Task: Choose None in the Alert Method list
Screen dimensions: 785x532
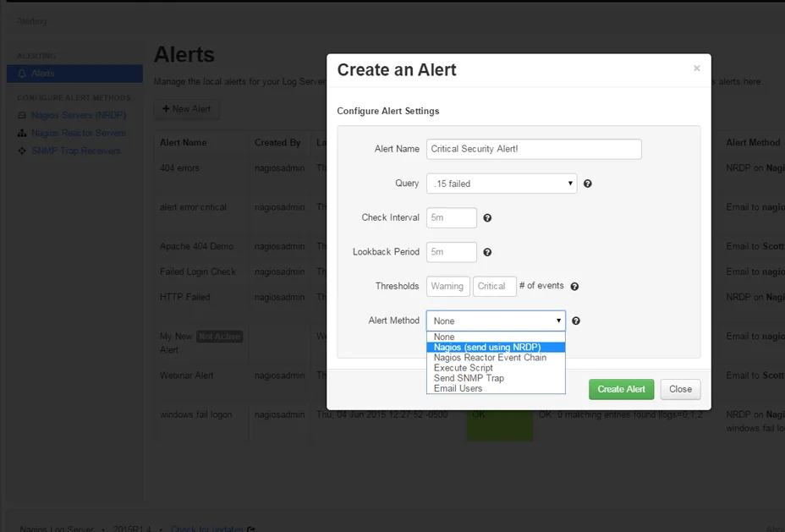Action: pyautogui.click(x=497, y=337)
